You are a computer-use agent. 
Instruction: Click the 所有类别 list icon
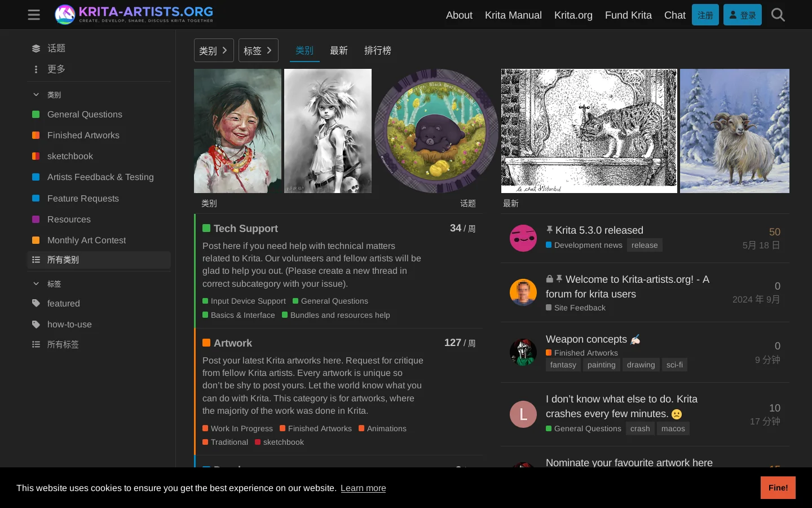click(36, 260)
